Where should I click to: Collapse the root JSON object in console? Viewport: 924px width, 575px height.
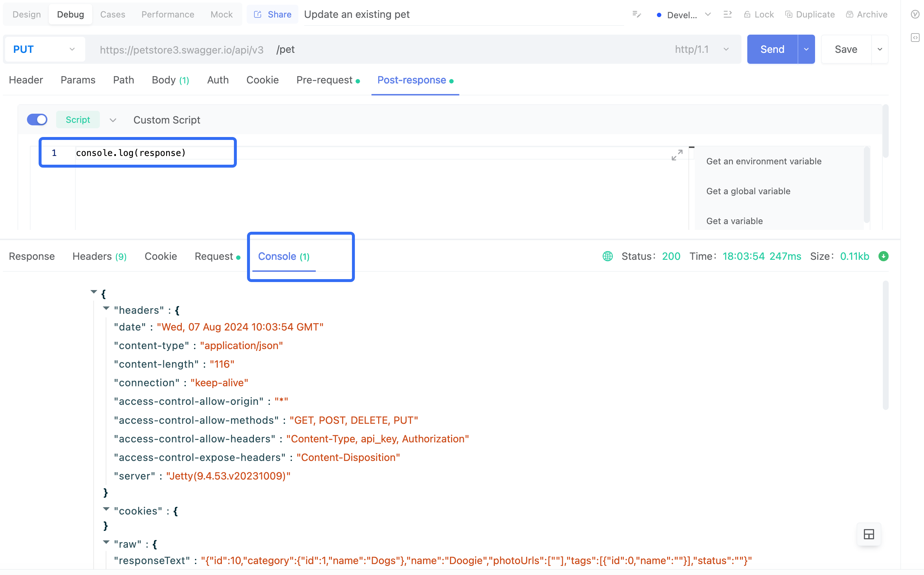coord(94,292)
